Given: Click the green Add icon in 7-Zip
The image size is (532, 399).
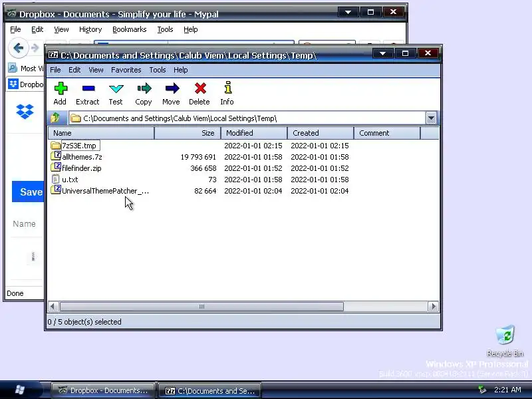Looking at the screenshot, I should coord(61,88).
